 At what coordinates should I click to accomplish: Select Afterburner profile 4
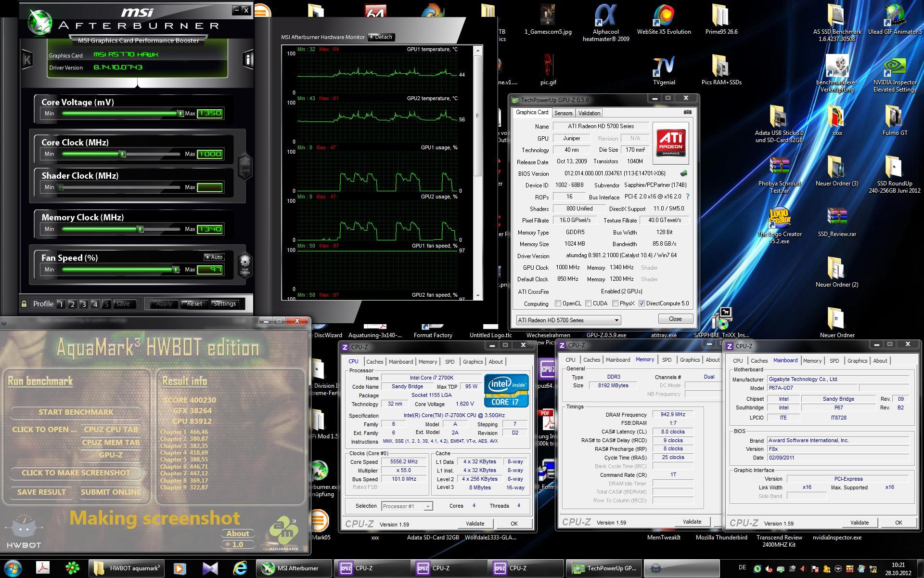click(x=95, y=304)
